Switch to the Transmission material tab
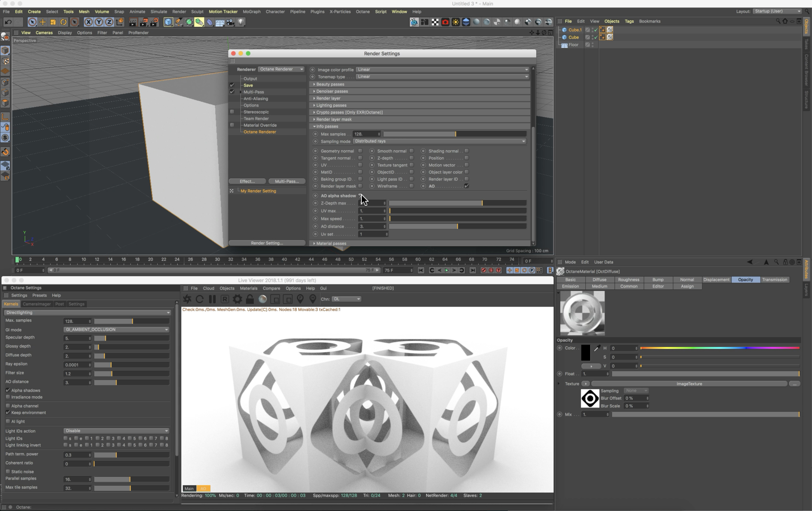Viewport: 812px width, 511px height. (x=774, y=280)
